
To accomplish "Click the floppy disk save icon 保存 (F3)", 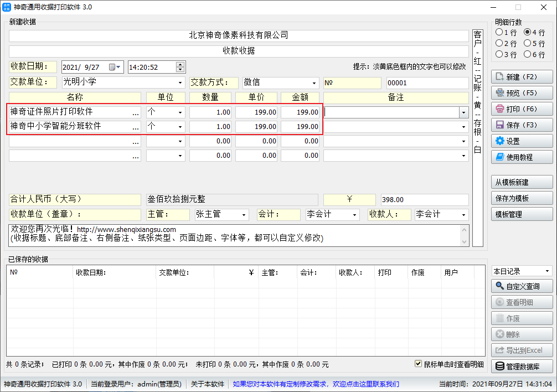I will 500,125.
